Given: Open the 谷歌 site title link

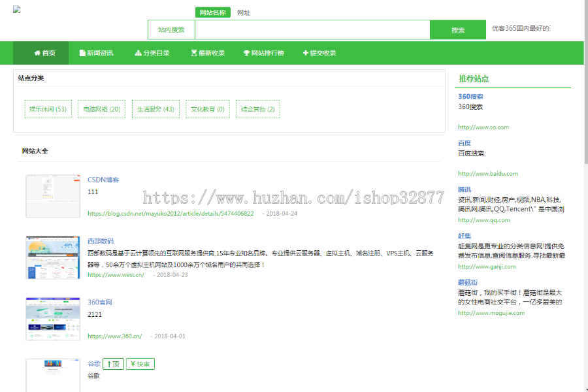Looking at the screenshot, I should pos(93,363).
